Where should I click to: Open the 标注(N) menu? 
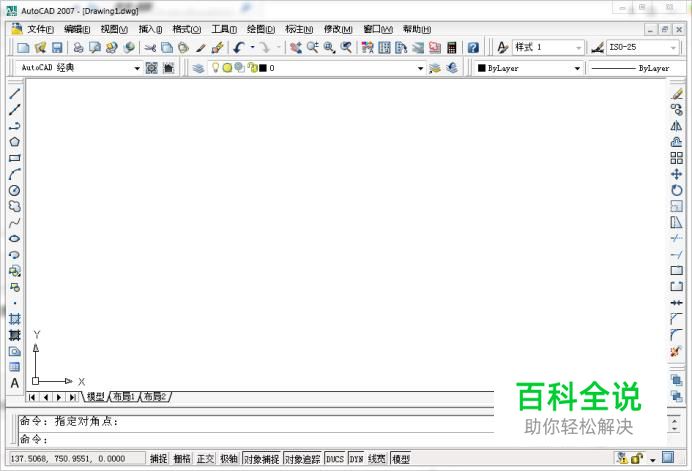[299, 29]
